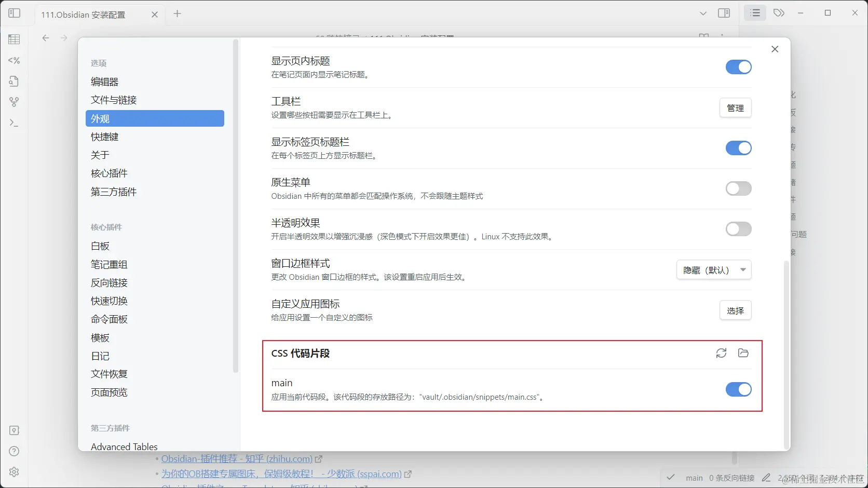Open the Obsidian-插件推荐 知乎 link
This screenshot has width=868, height=488.
(x=237, y=459)
